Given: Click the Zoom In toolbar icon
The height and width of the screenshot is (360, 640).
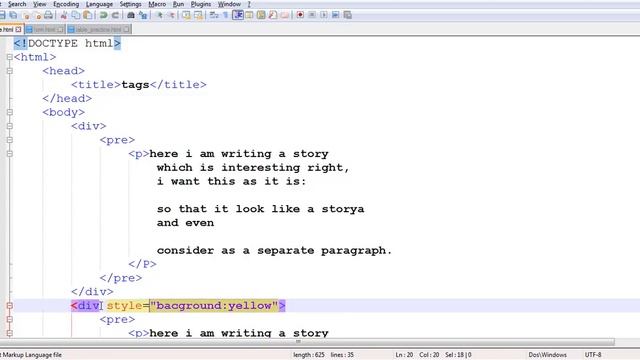Looking at the screenshot, I should [160, 15].
